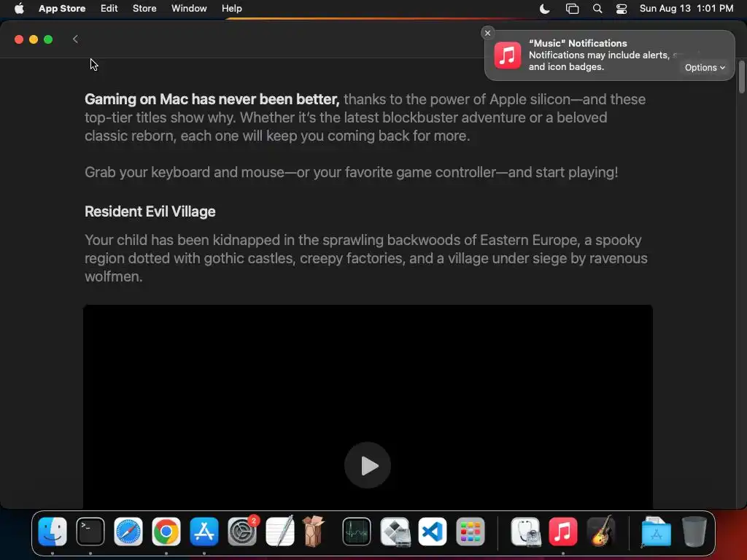Open the Trash in the dock
This screenshot has width=747, height=560.
tap(694, 532)
